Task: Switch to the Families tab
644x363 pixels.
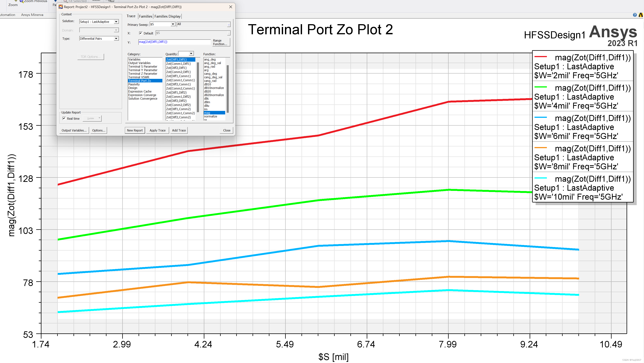Action: (145, 16)
